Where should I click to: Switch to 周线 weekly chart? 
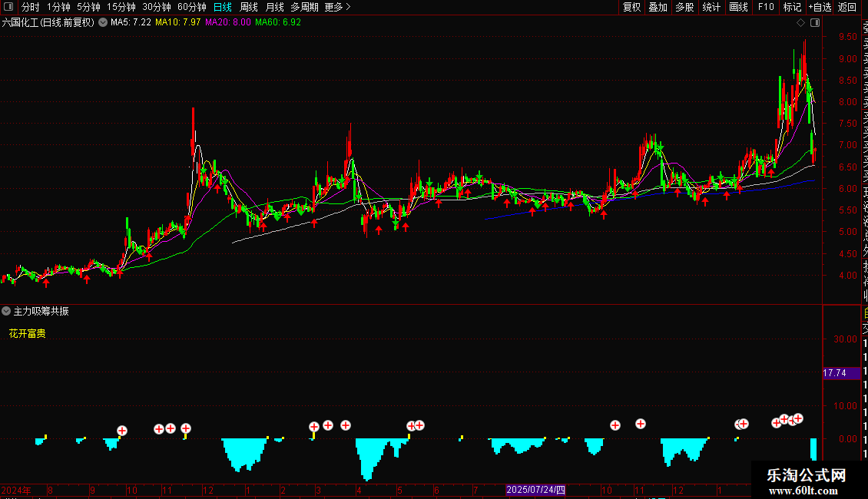pos(249,7)
